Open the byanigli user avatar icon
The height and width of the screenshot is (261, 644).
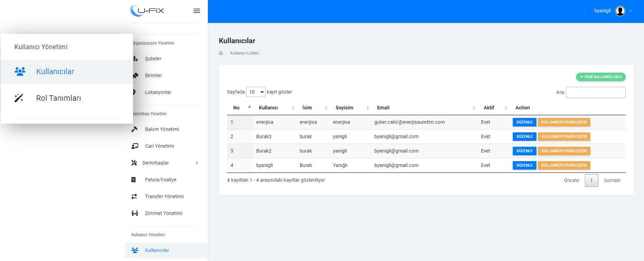pos(620,11)
